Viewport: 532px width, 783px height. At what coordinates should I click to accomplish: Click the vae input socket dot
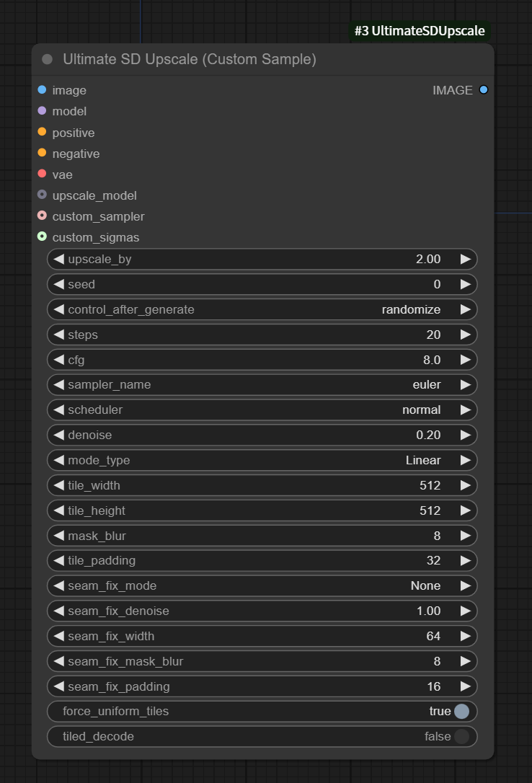(x=42, y=174)
